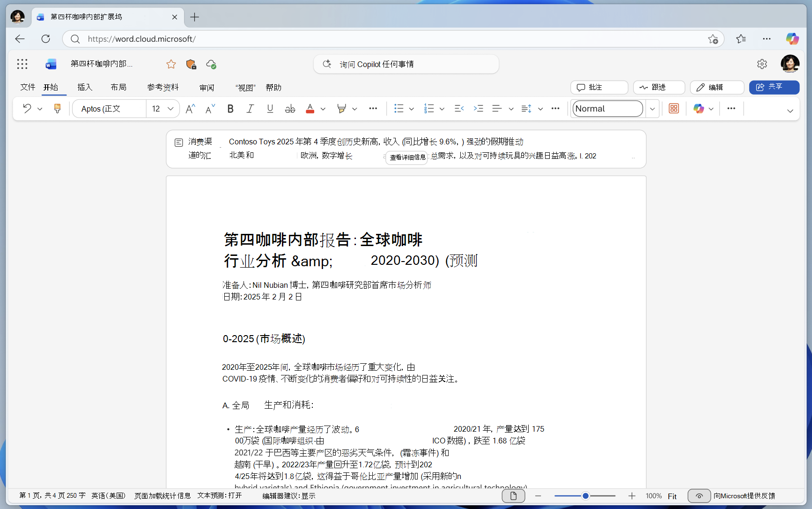Open the 文件 menu
The height and width of the screenshot is (509, 812).
point(28,87)
